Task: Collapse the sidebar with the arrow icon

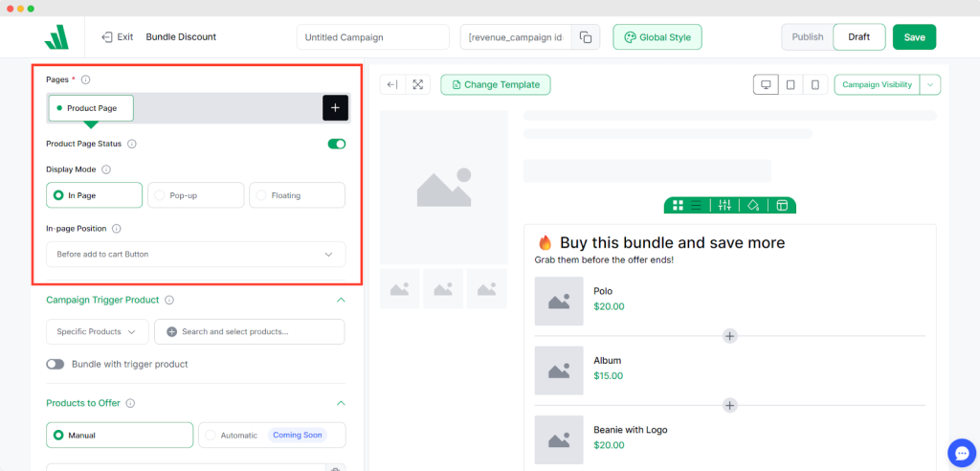Action: (392, 84)
